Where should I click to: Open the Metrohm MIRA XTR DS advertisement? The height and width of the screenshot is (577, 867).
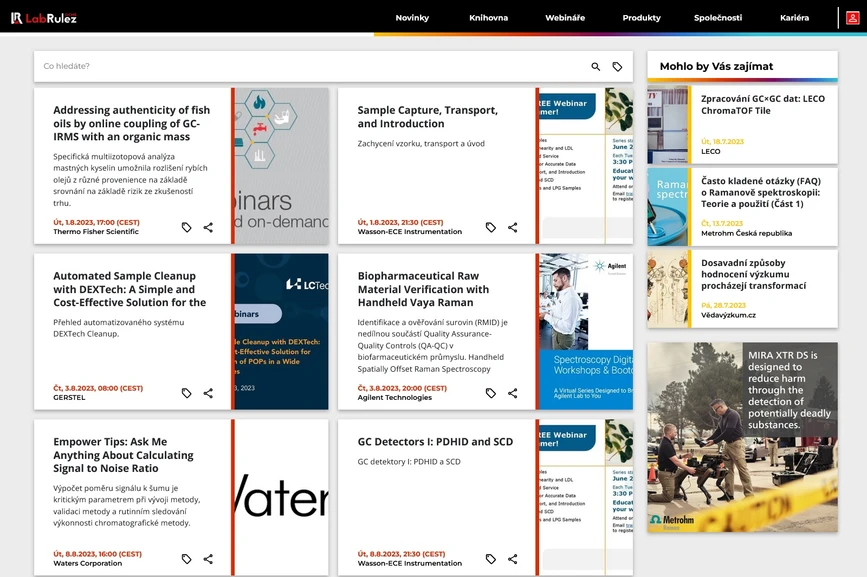tap(743, 437)
